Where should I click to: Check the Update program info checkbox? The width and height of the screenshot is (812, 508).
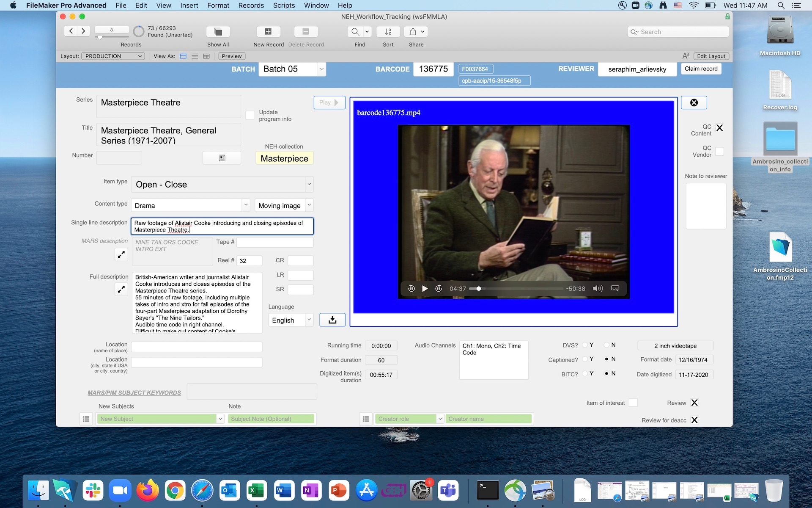click(250, 115)
